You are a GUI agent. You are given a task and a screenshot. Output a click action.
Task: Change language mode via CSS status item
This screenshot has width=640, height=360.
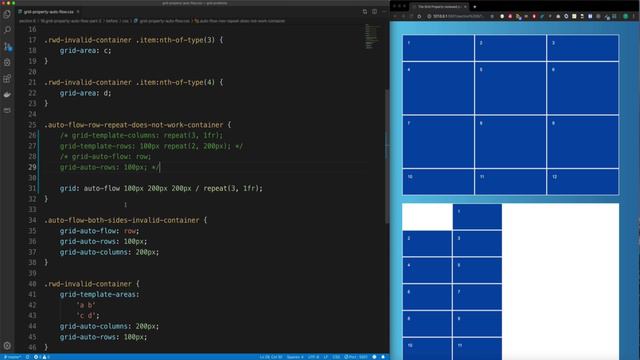(x=336, y=357)
